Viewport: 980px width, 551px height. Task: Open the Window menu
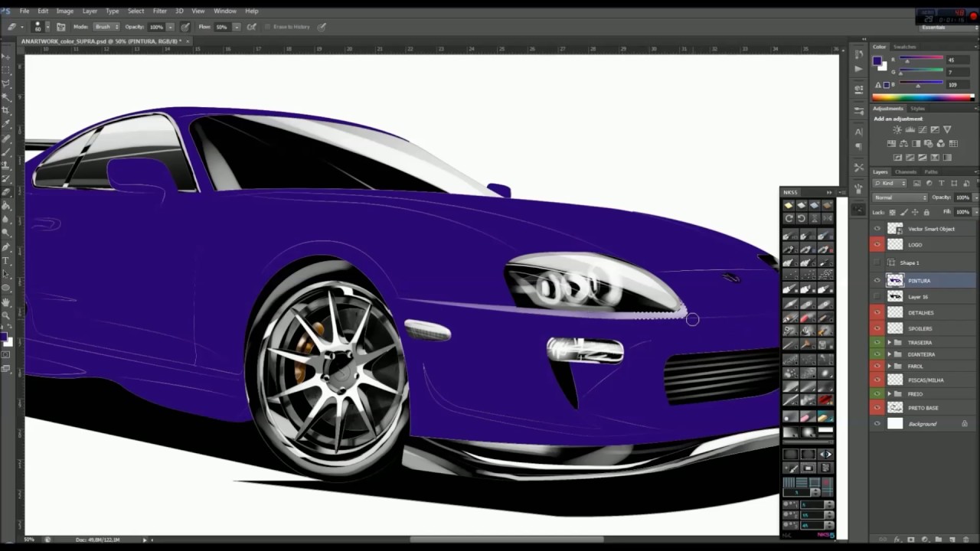pyautogui.click(x=225, y=11)
